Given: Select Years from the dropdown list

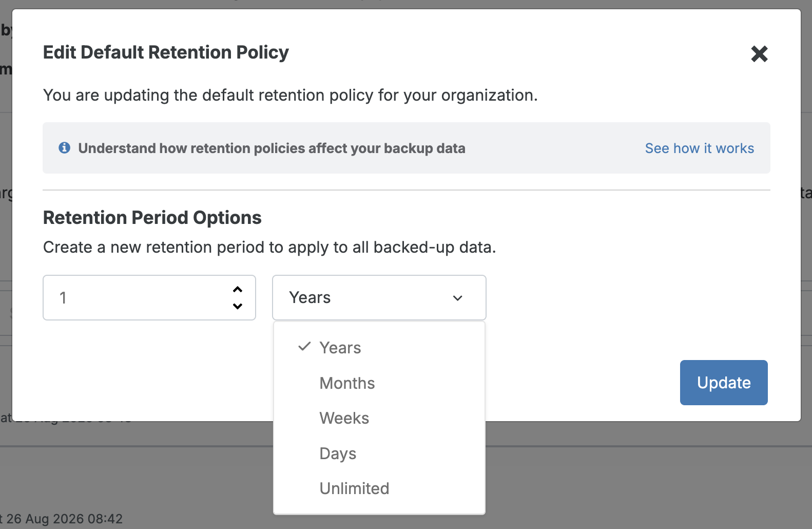Looking at the screenshot, I should [x=379, y=348].
